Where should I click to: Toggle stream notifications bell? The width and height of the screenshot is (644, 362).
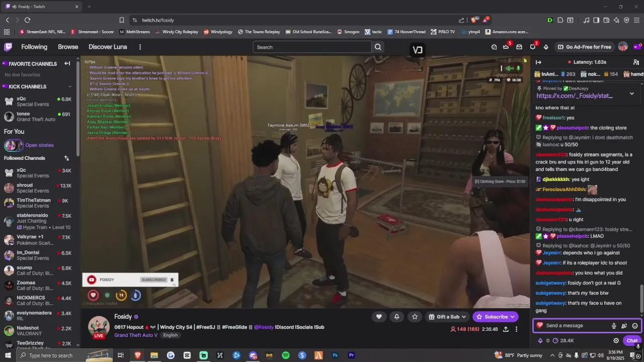(x=396, y=316)
